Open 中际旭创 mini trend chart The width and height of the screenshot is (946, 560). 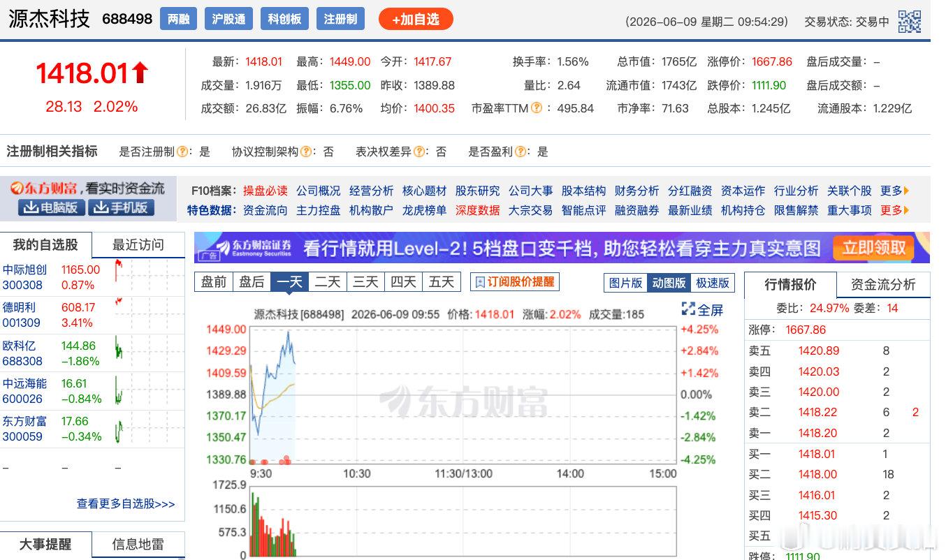(x=143, y=277)
